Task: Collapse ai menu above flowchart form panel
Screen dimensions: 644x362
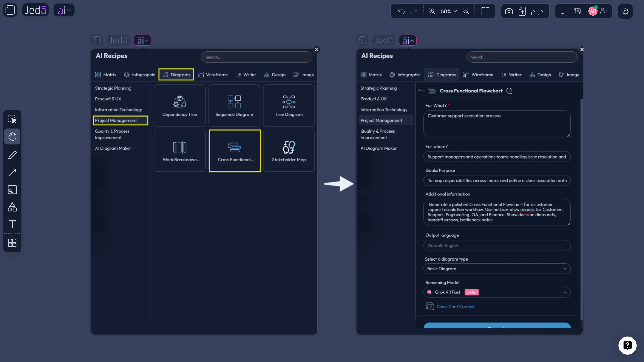Action: click(408, 40)
